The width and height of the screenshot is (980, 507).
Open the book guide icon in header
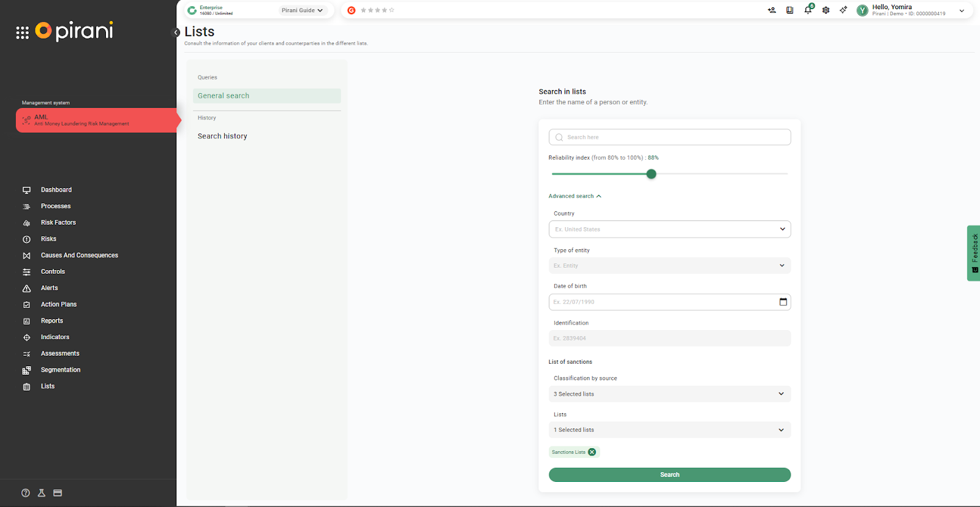(x=790, y=10)
